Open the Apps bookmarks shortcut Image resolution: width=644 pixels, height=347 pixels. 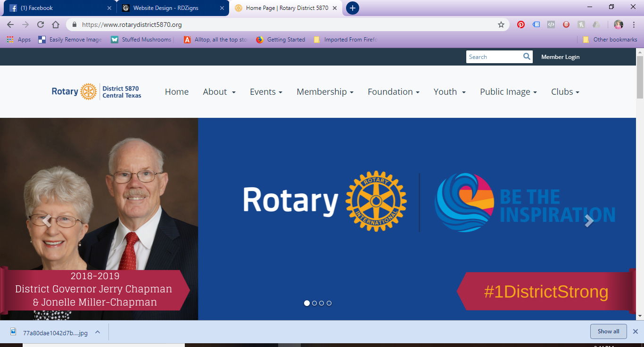(x=19, y=40)
